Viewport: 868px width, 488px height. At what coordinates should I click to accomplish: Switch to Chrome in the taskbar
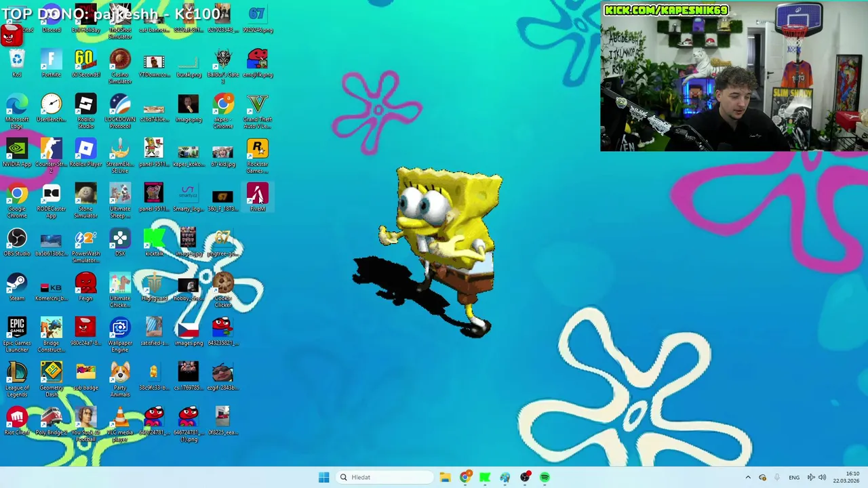pos(465,477)
